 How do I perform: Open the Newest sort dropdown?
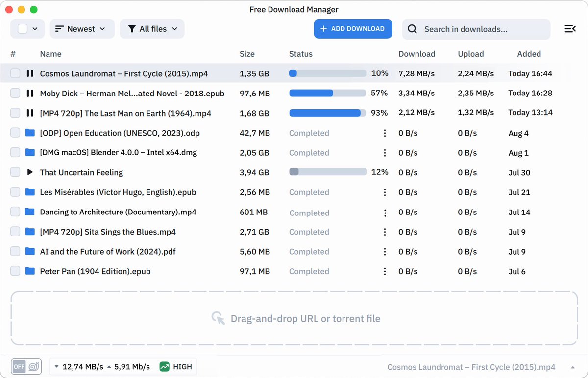coord(82,29)
